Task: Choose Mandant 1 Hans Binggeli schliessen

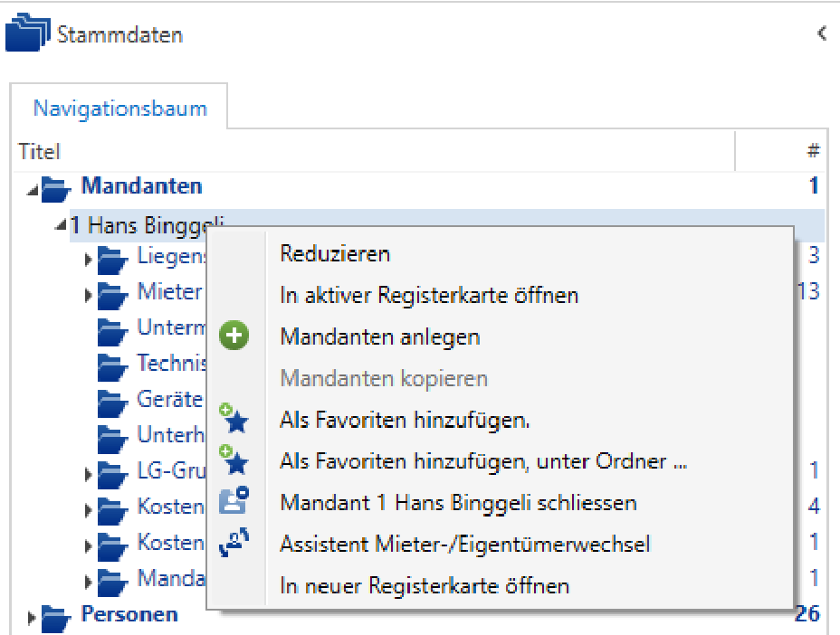Action: tap(459, 503)
